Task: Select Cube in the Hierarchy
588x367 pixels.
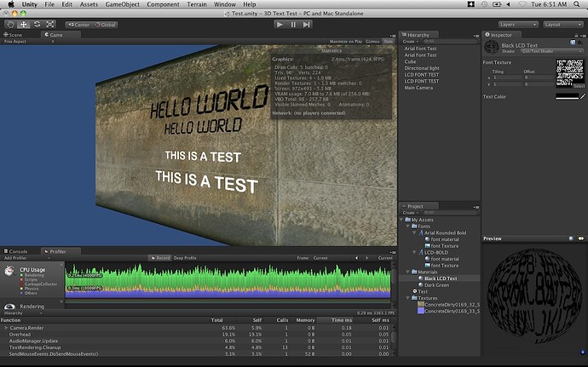Action: pyautogui.click(x=410, y=61)
